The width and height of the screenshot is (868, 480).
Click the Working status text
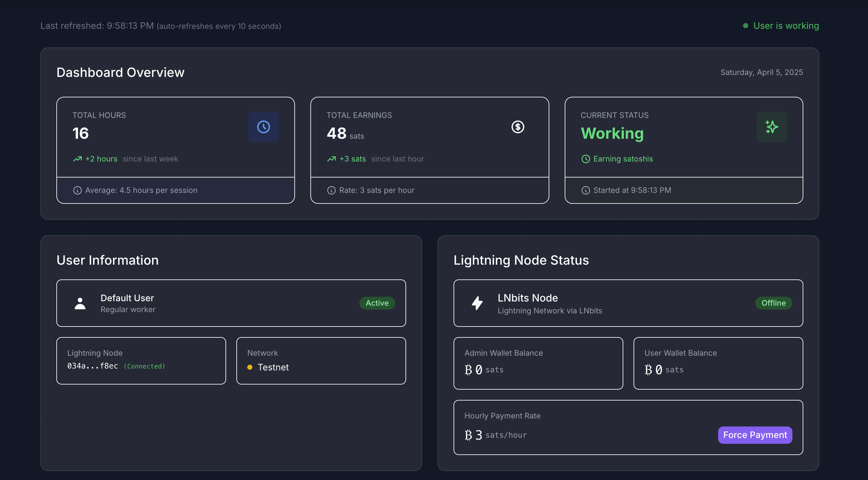point(612,134)
